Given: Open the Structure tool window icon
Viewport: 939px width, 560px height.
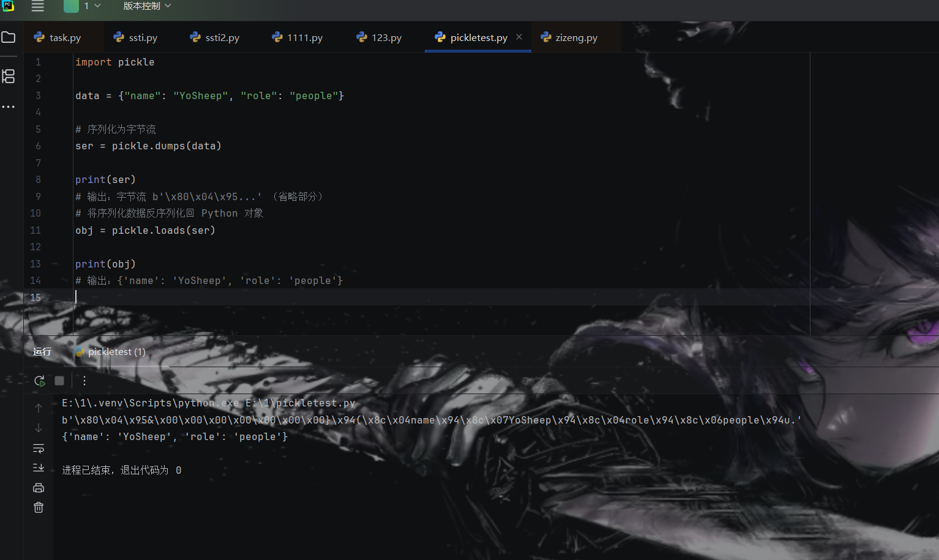Looking at the screenshot, I should coord(9,77).
